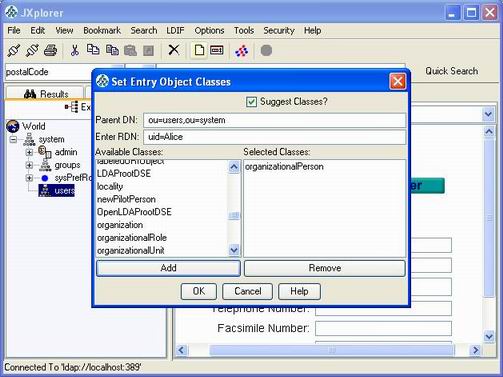Click the admin entry icon in tree
The height and width of the screenshot is (377, 503).
[45, 152]
